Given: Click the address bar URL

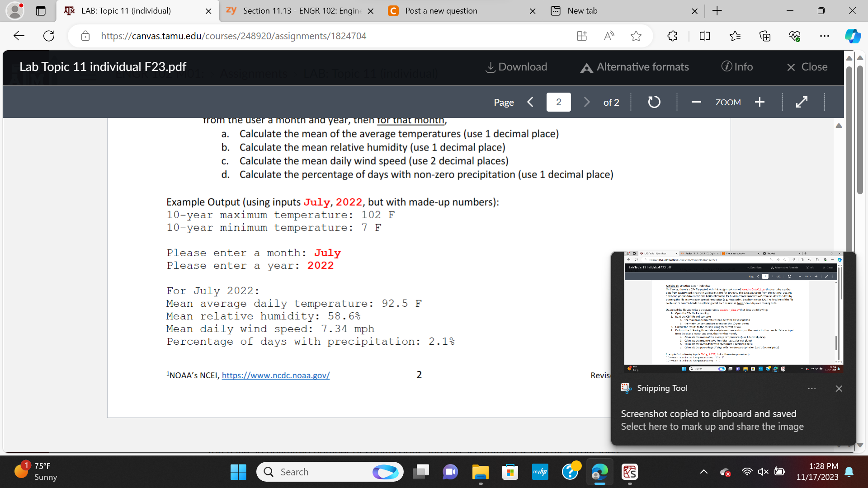Looking at the screenshot, I should [233, 36].
